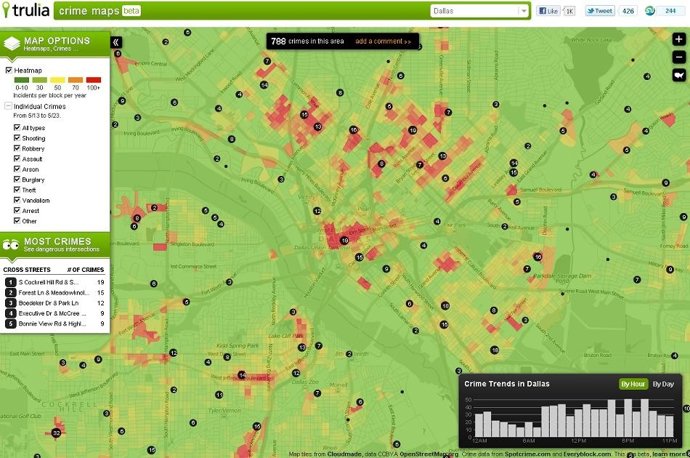Select Executive Dr & McCree intersection row
This screenshot has width=690, height=458.
coord(55,313)
